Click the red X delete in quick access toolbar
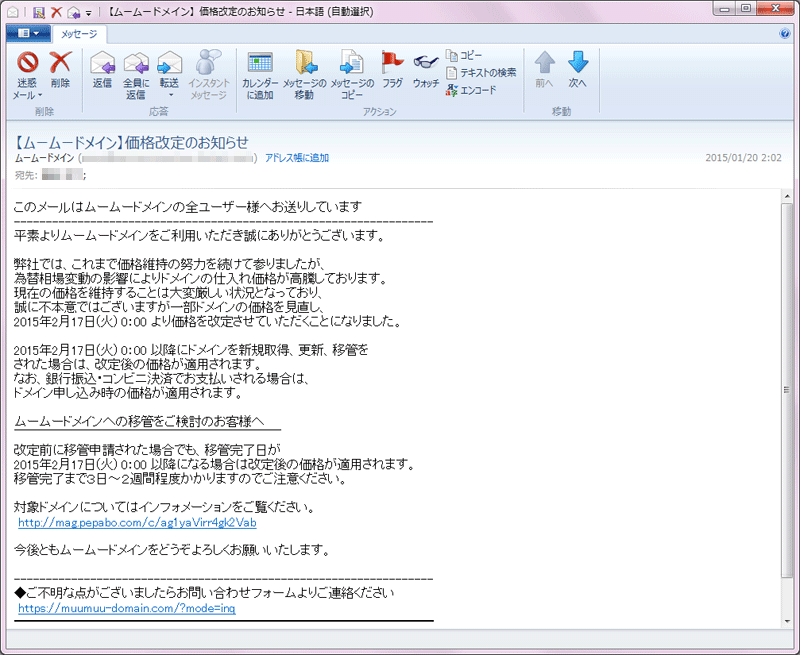This screenshot has width=800, height=655. [x=56, y=11]
